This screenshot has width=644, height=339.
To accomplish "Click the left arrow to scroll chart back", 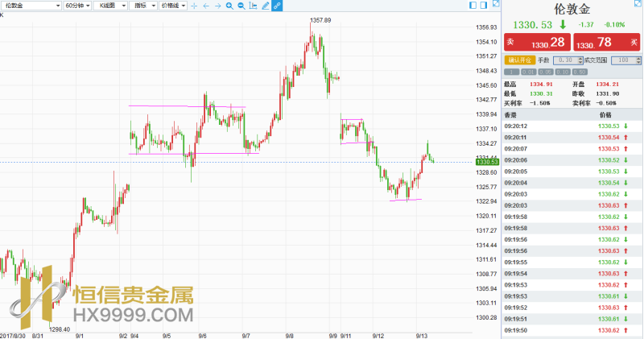I will click(x=206, y=6).
